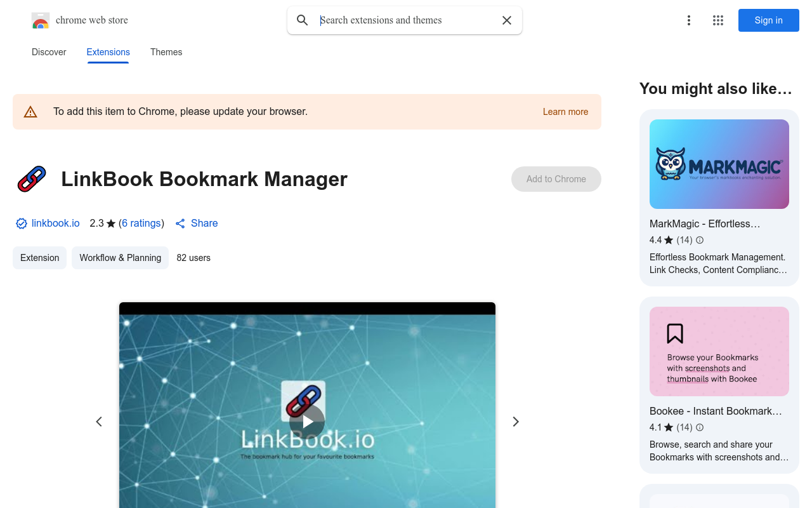Image resolution: width=812 pixels, height=508 pixels.
Task: Click the LinkBook Bookmark Manager heading
Action: point(204,179)
